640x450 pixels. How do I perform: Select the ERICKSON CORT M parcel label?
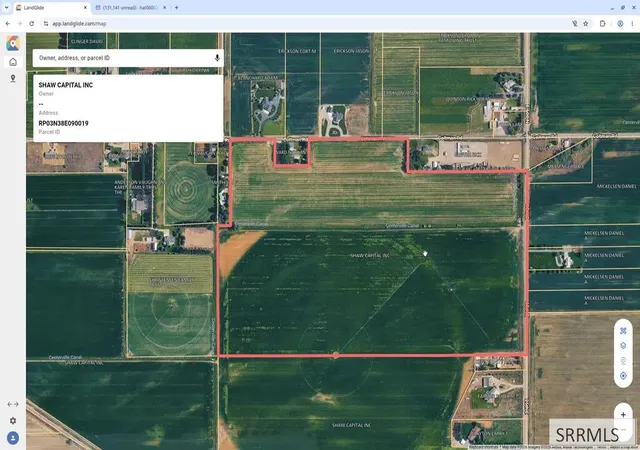298,51
